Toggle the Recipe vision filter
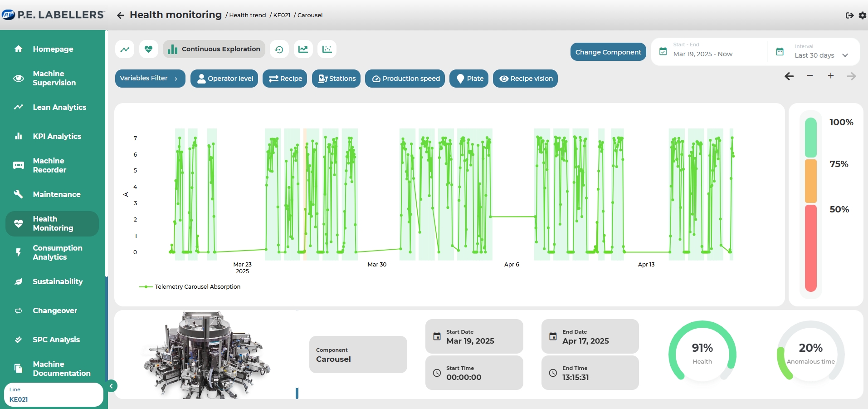The image size is (868, 409). coord(526,79)
